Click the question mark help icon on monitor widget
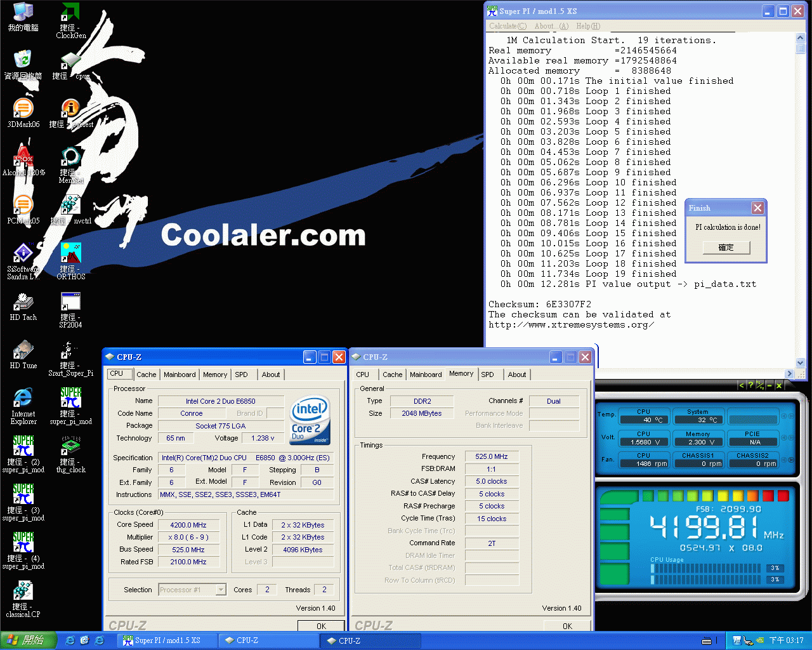The width and height of the screenshot is (812, 650). (750, 385)
